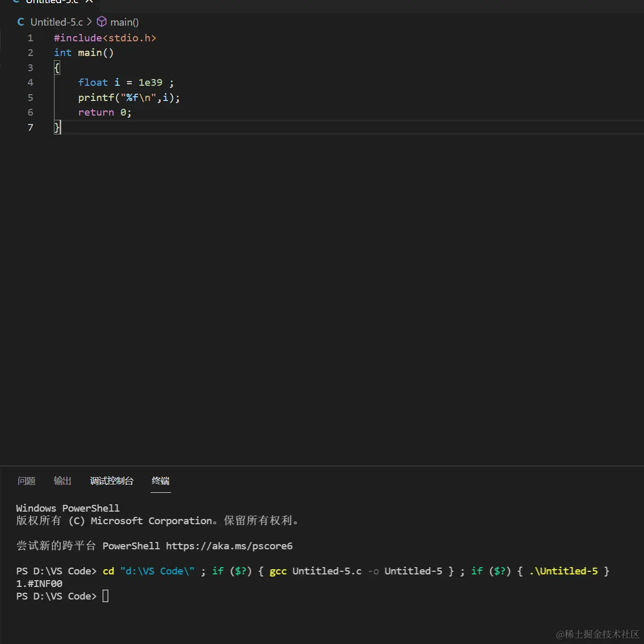Open the 问题 panel tab

pyautogui.click(x=27, y=481)
